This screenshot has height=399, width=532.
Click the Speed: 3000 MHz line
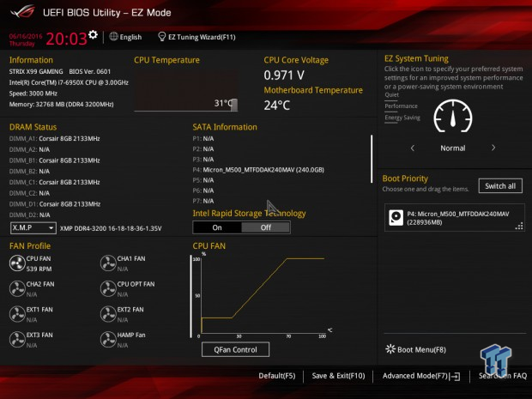click(x=33, y=94)
